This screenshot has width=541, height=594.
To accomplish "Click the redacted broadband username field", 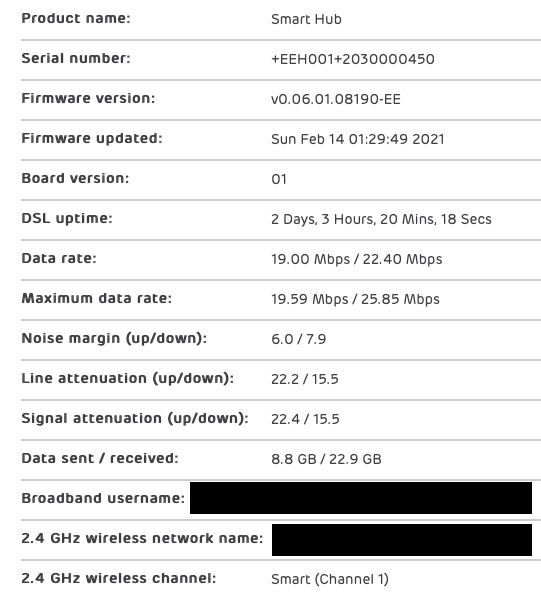I will pos(361,498).
